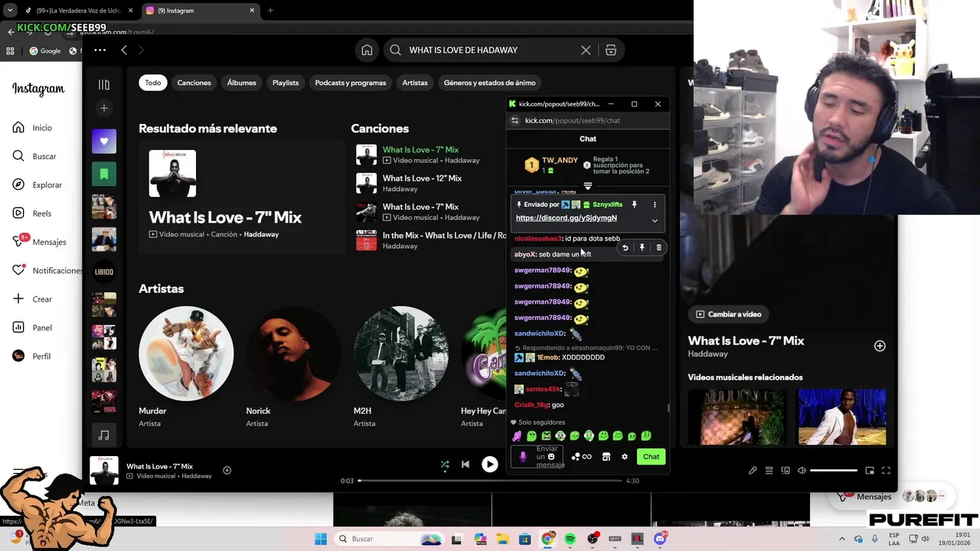Open playback queue icon
980x551 pixels.
click(769, 471)
